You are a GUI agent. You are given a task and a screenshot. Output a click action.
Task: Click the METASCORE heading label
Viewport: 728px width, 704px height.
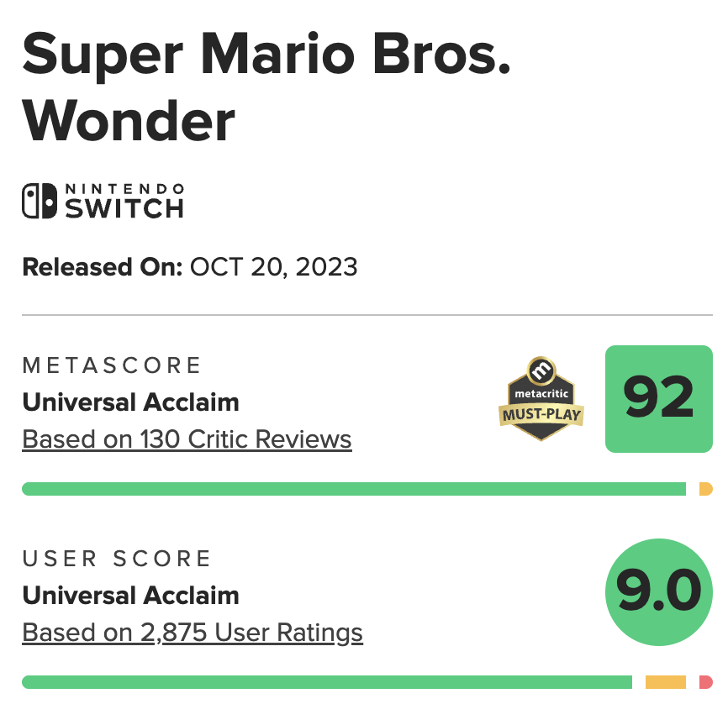pos(112,365)
